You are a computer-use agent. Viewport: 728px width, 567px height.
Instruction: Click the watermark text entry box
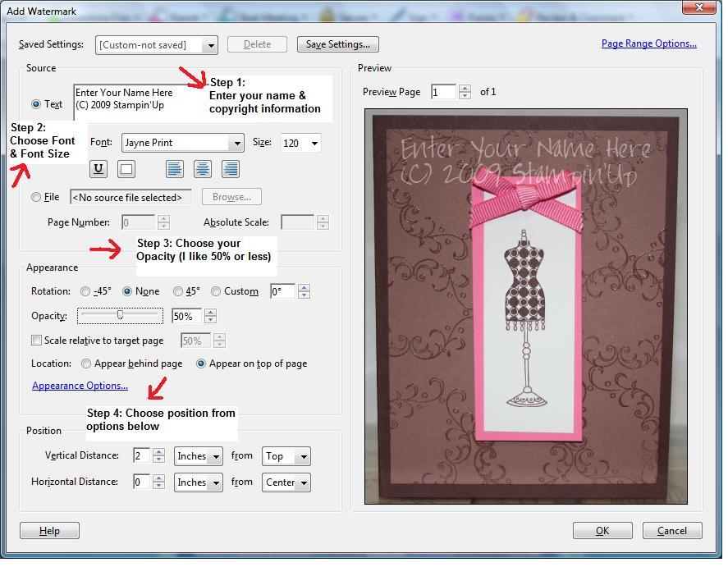tap(140, 103)
